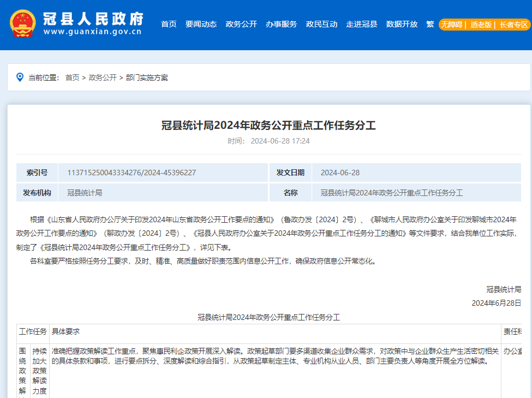This screenshot has width=532, height=398.
Task: Click the table caption above 工作任务 header
Action: pos(268,317)
